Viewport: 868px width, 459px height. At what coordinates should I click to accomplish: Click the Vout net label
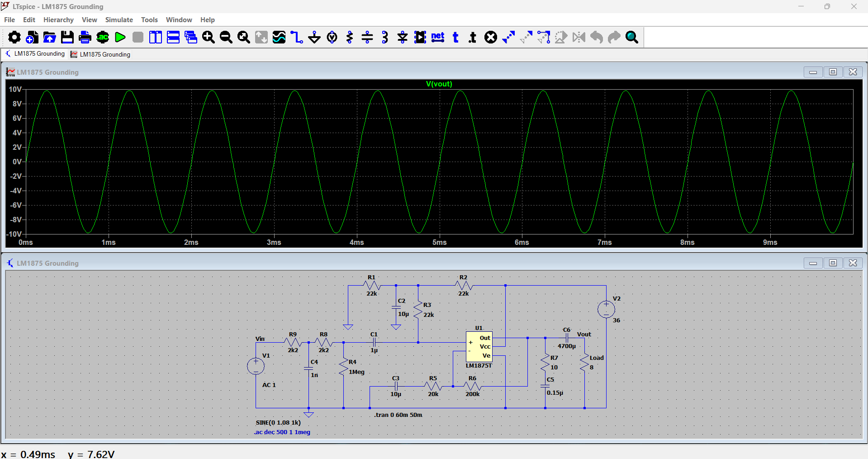[584, 335]
